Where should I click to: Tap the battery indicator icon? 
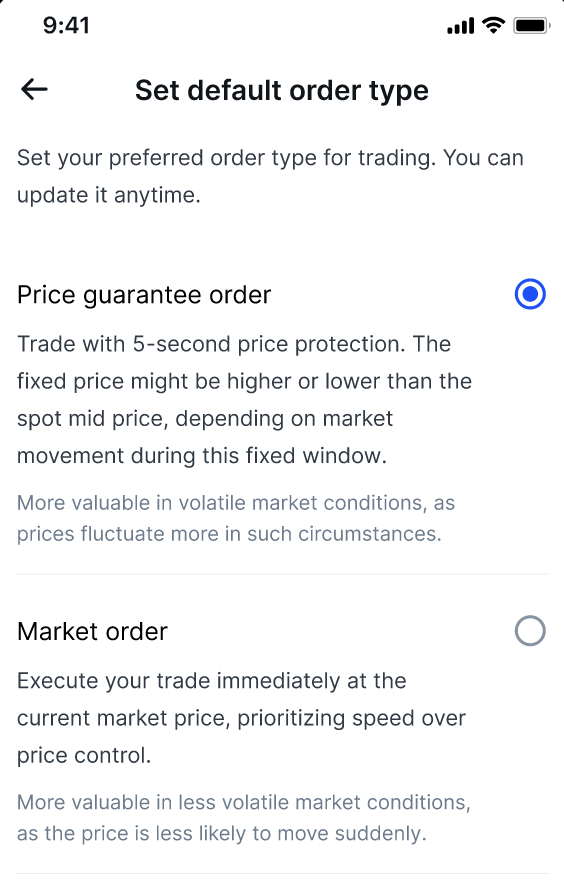tap(531, 26)
